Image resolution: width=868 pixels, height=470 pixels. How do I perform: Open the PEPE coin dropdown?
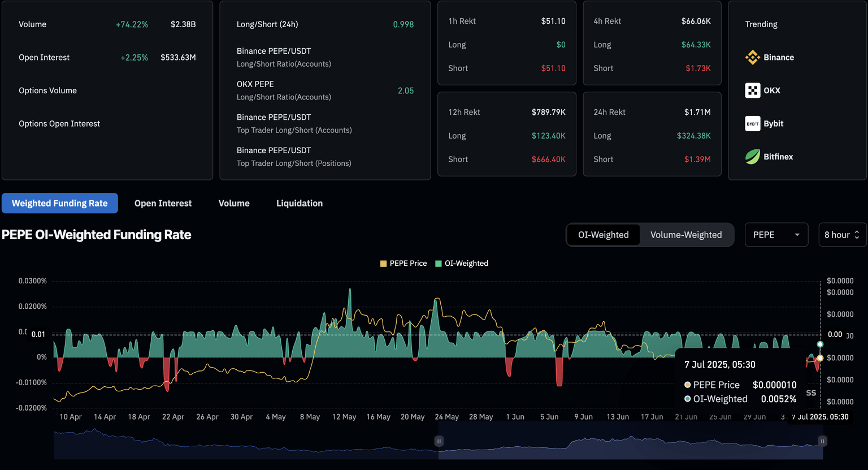click(776, 235)
